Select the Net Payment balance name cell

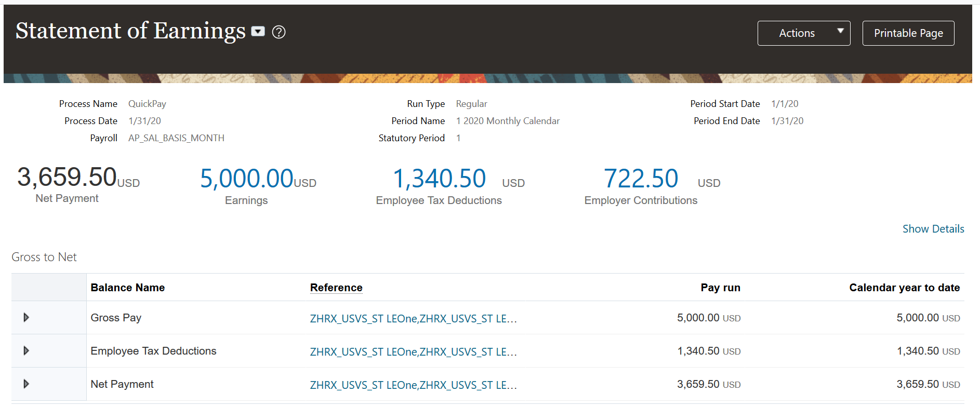122,384
